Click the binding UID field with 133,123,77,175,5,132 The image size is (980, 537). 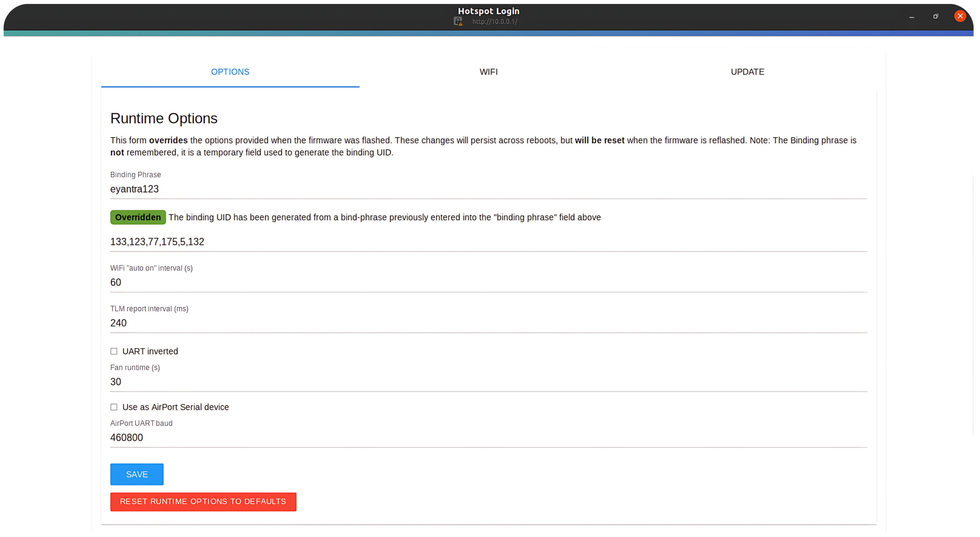(x=489, y=242)
